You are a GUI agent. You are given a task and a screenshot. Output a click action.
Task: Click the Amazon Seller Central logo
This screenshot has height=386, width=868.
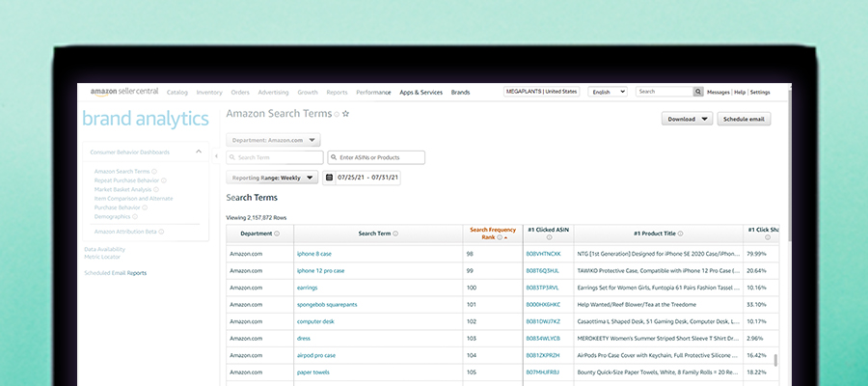click(124, 92)
